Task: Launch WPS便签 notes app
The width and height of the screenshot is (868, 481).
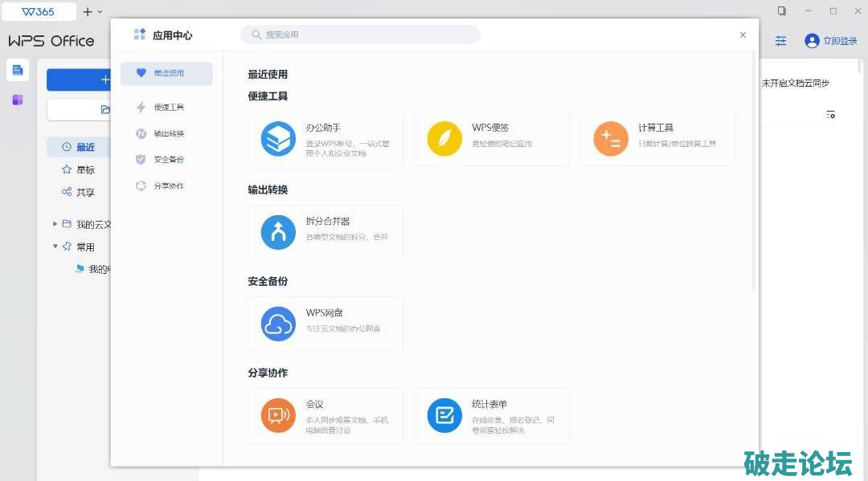Action: 444,139
